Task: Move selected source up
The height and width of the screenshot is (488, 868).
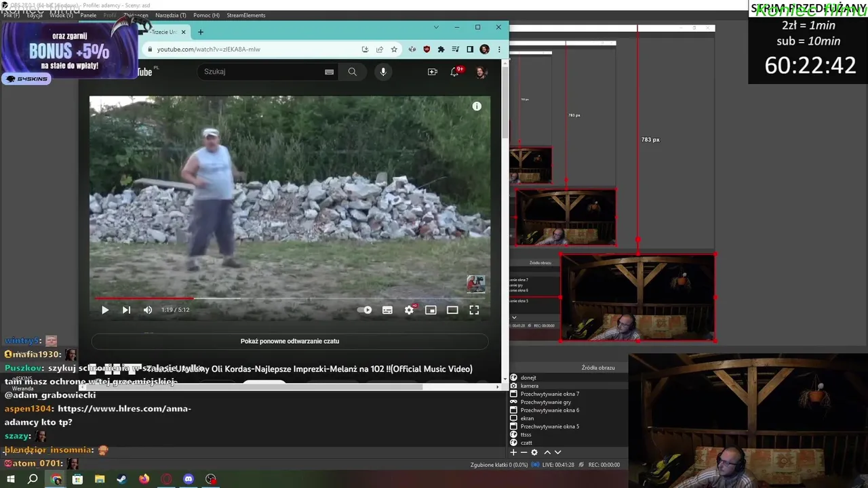Action: tap(547, 452)
